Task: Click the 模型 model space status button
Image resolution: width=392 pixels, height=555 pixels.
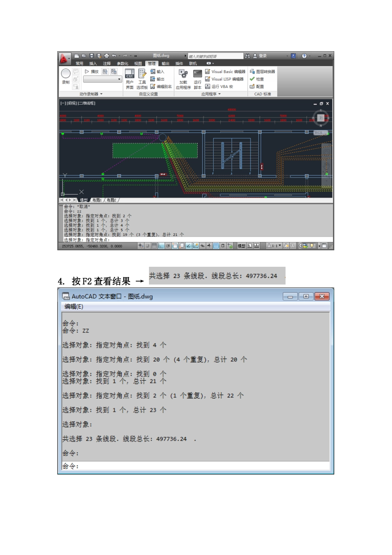Action: 241,246
